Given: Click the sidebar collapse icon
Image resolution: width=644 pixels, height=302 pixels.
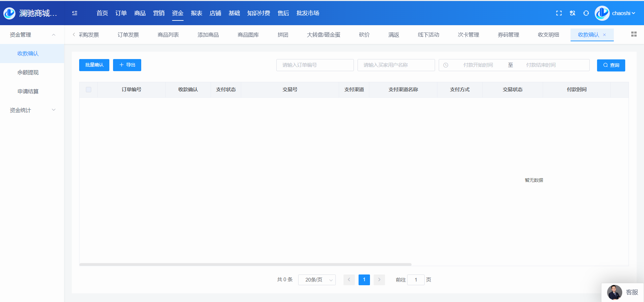Looking at the screenshot, I should (74, 13).
